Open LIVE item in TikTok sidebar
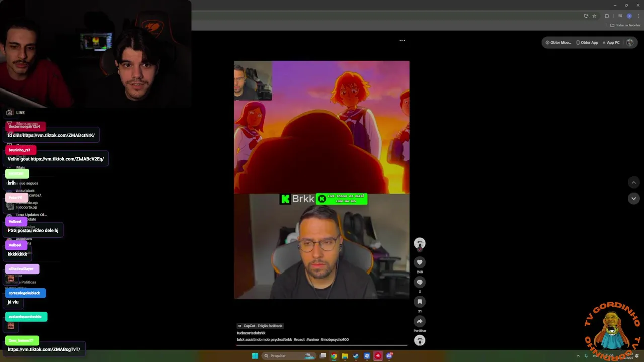644x362 pixels. [16, 112]
